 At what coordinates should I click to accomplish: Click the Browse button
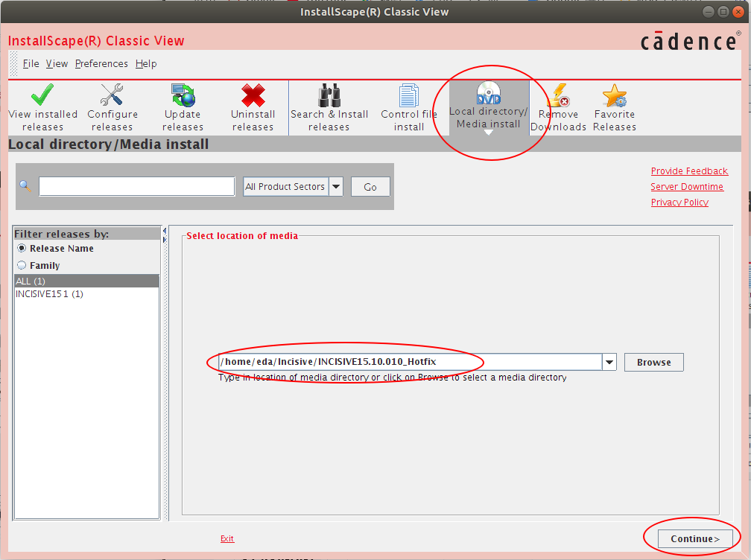coord(654,363)
